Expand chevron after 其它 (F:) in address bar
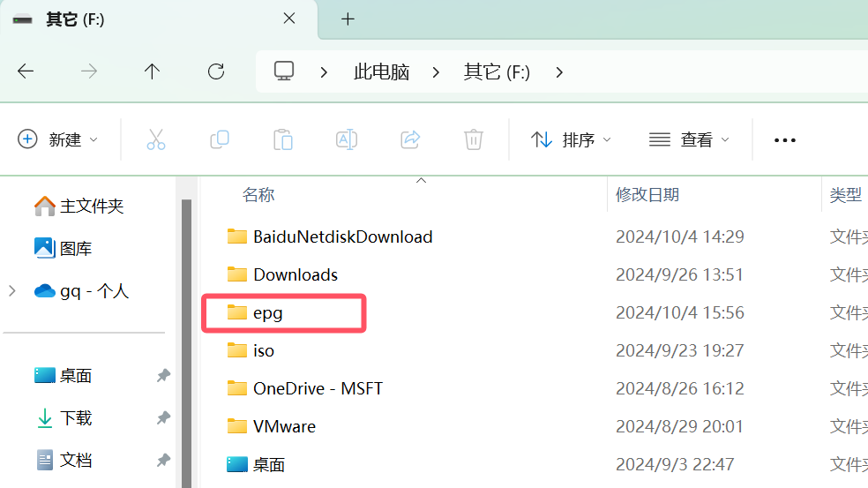868x488 pixels. (x=559, y=72)
